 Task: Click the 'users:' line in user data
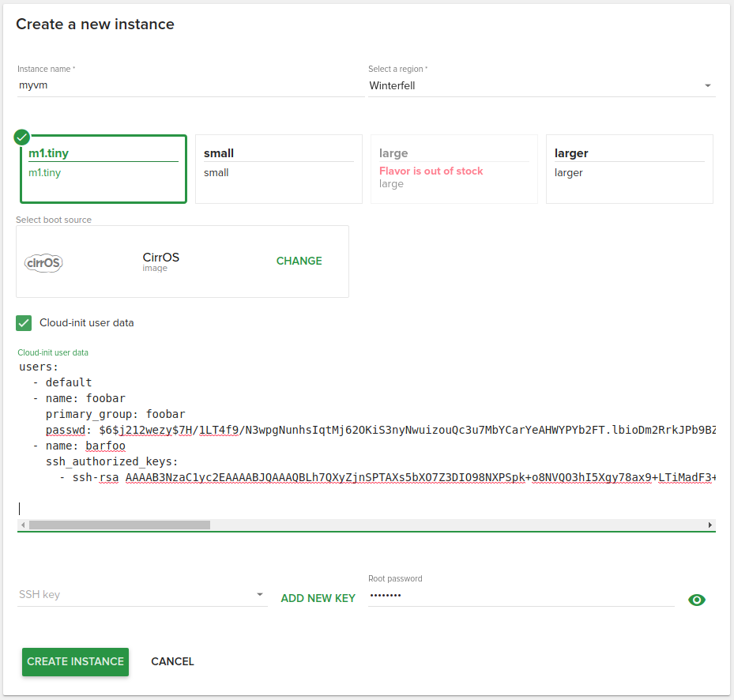pyautogui.click(x=39, y=367)
